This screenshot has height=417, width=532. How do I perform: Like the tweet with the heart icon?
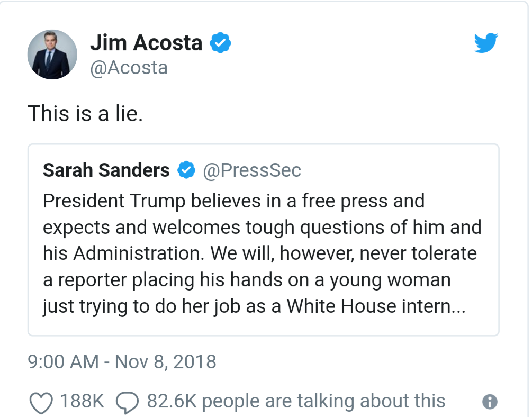coord(40,403)
